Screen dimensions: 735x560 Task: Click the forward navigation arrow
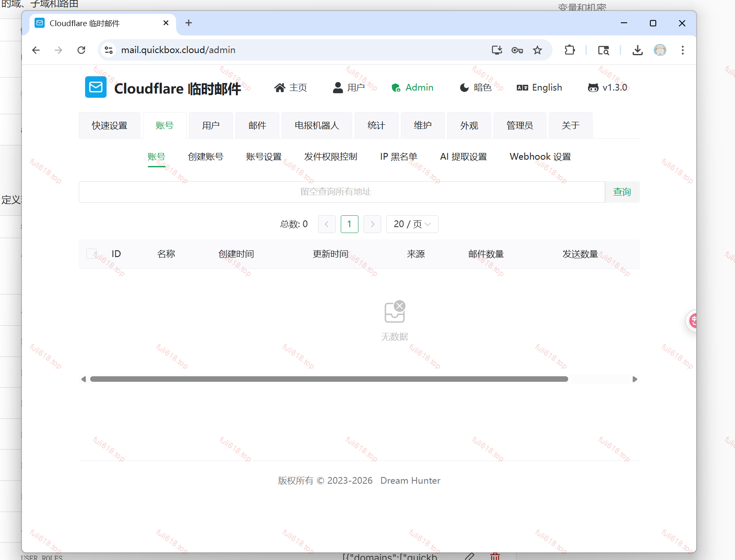pyautogui.click(x=59, y=50)
